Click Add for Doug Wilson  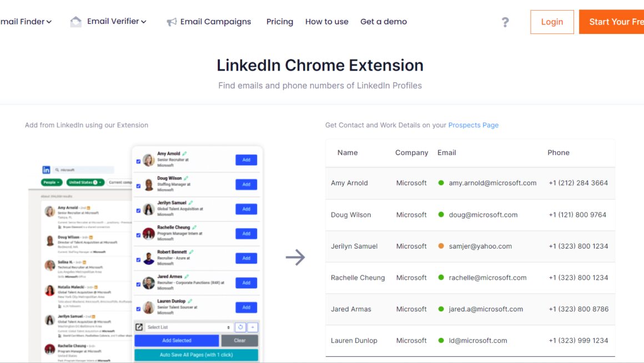(246, 185)
